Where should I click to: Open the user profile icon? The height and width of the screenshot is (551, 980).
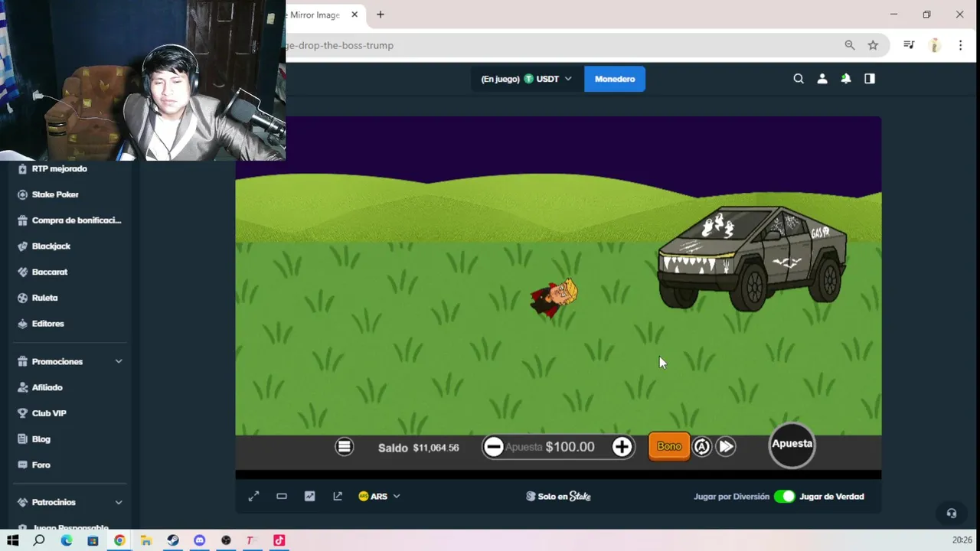click(822, 79)
